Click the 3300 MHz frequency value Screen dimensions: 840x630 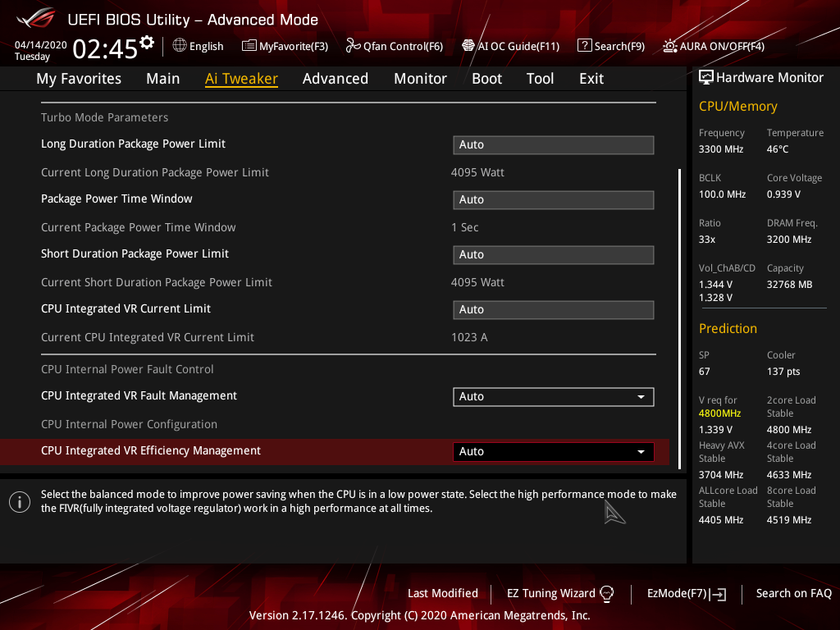pos(720,149)
